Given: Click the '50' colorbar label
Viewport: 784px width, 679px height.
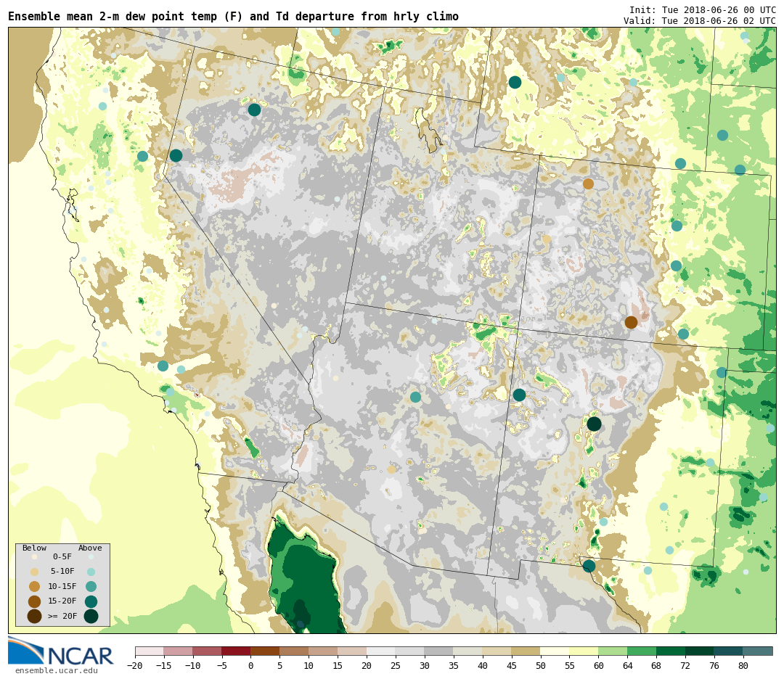Looking at the screenshot, I should [541, 665].
